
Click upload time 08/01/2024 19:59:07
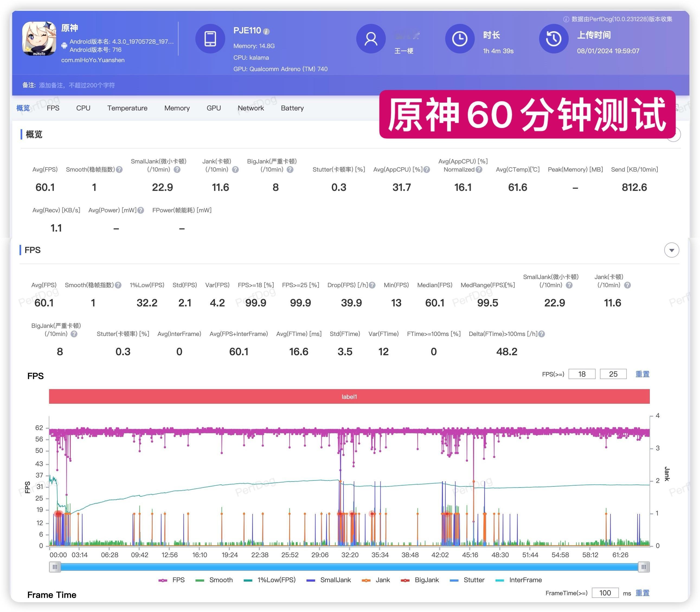point(608,51)
